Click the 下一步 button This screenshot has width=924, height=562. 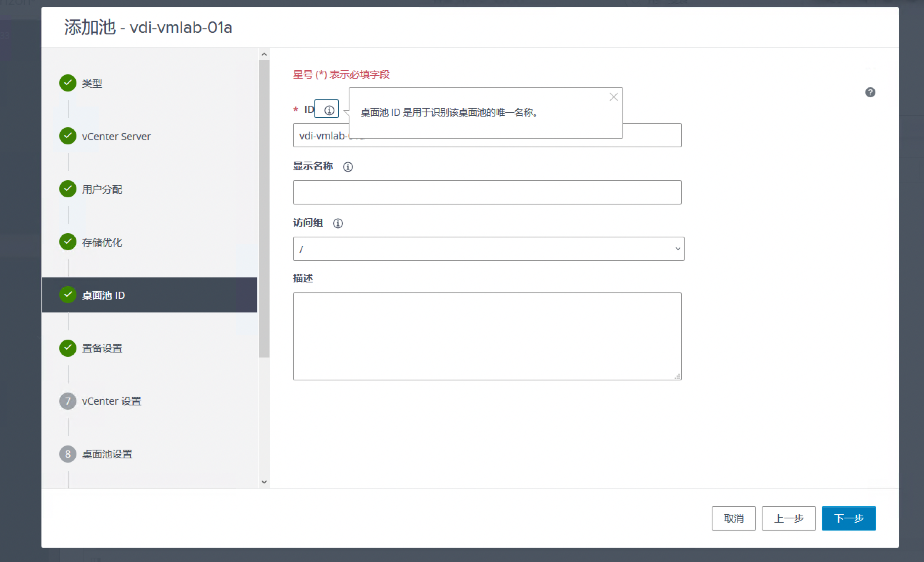click(x=848, y=518)
